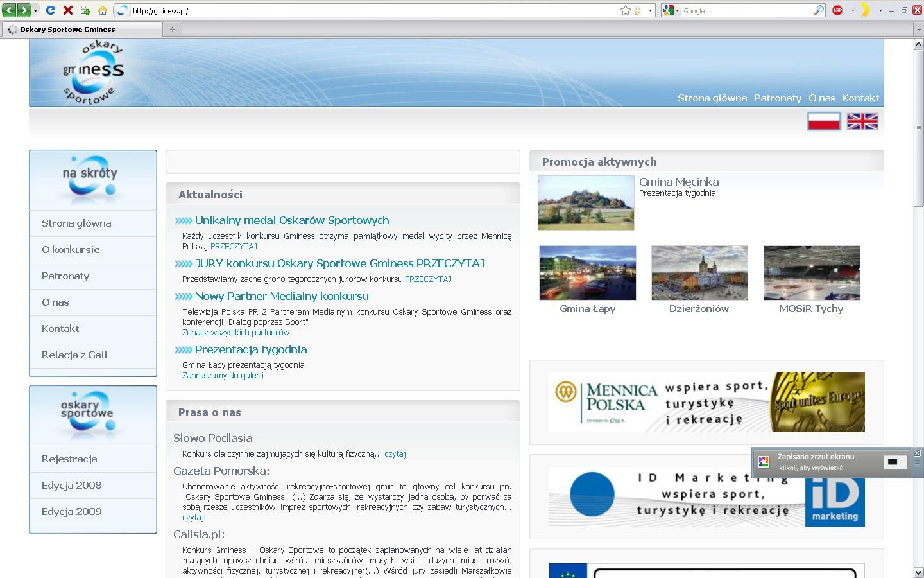Click in the Google search field
The width and height of the screenshot is (924, 578).
click(x=744, y=10)
